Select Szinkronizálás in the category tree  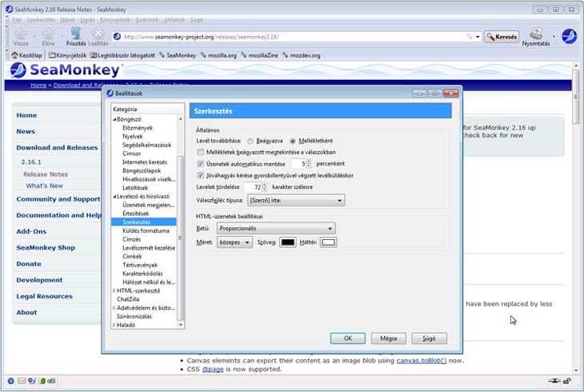click(134, 316)
